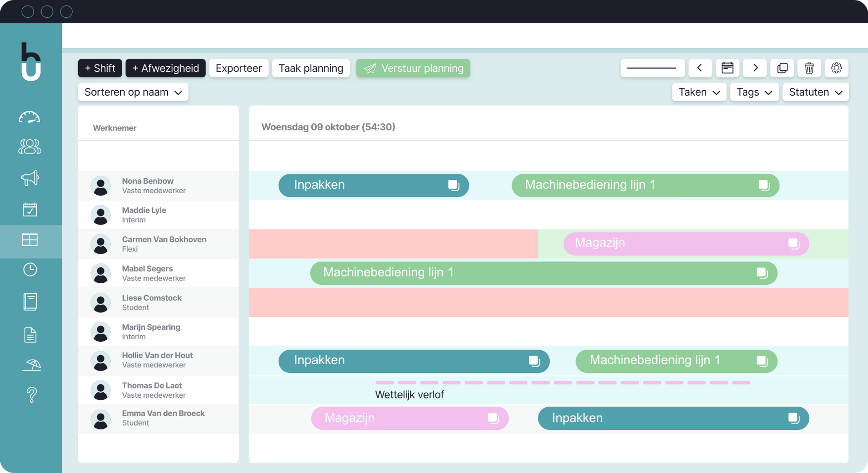Open the Taak planning tab
The image size is (868, 473).
(x=311, y=68)
